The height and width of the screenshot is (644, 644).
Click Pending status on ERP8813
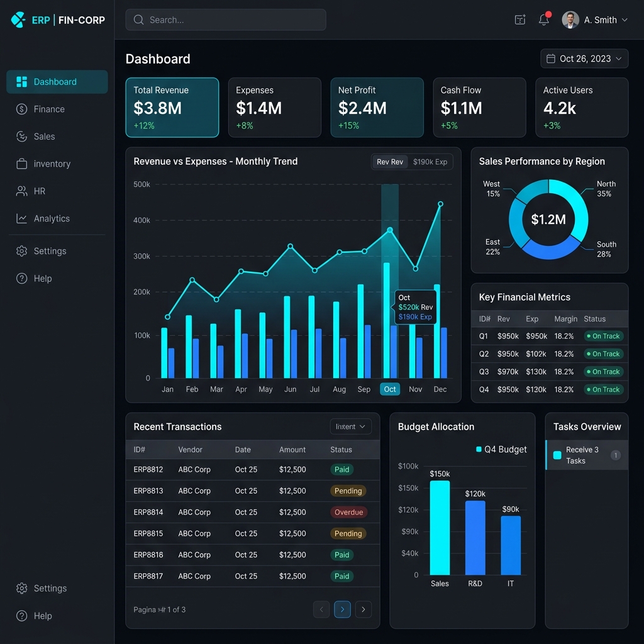click(x=348, y=491)
